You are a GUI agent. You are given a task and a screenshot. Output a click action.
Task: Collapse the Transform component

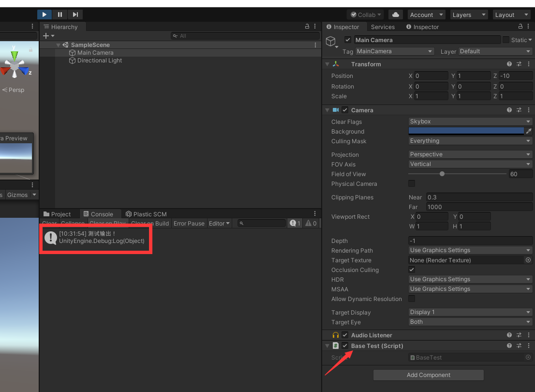pos(327,64)
